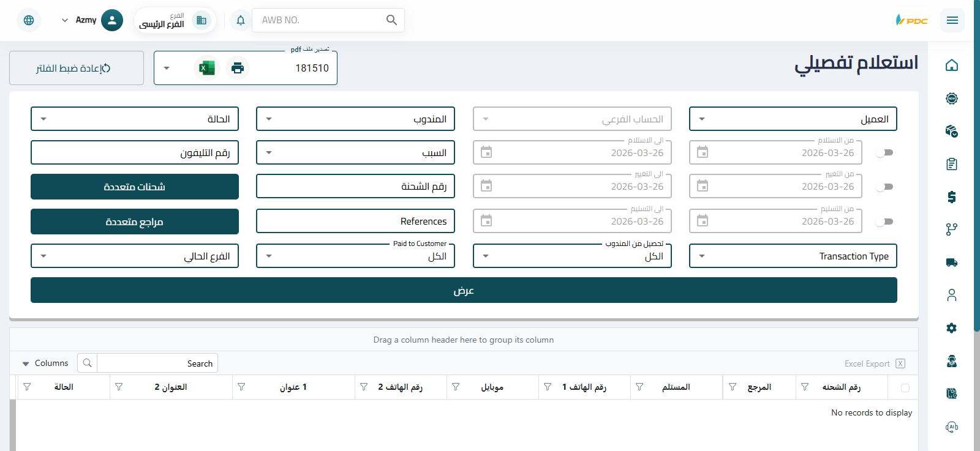Click the إعادة ضبط الفلتر reset button
This screenshot has height=451, width=980.
coord(77,68)
